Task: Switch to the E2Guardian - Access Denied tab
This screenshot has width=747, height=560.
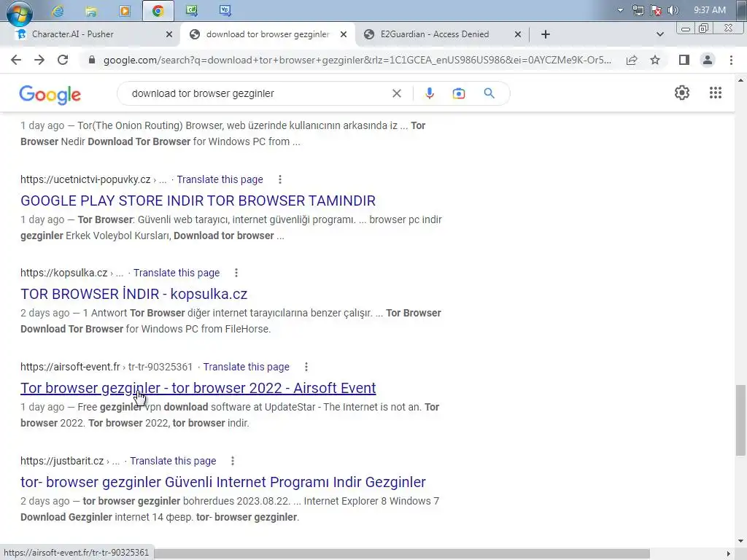Action: (x=435, y=34)
